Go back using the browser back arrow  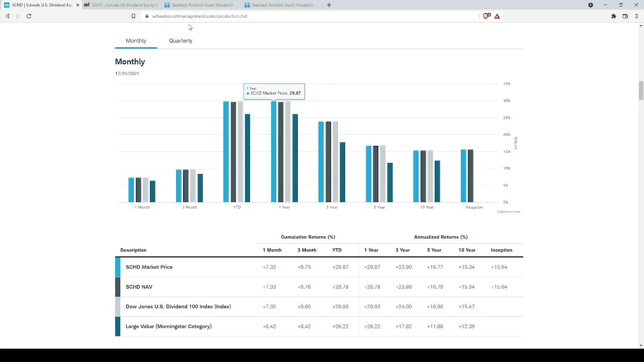click(8, 16)
